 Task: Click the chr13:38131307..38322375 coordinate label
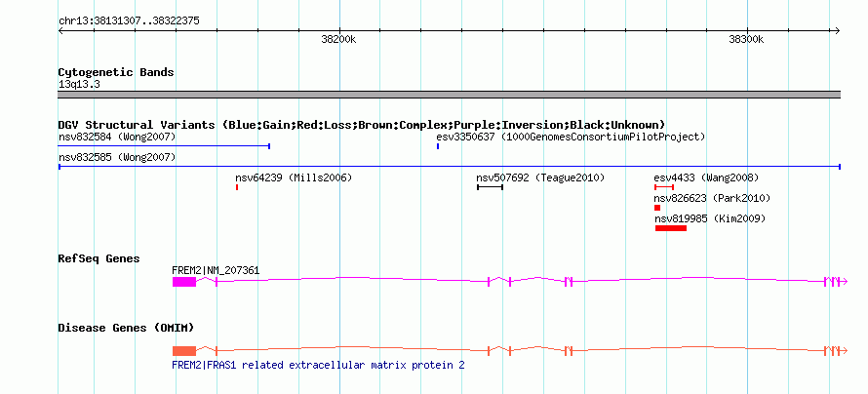coord(129,21)
